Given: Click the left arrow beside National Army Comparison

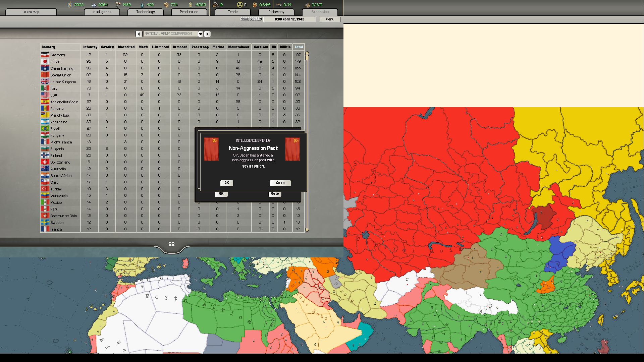Looking at the screenshot, I should [x=139, y=34].
